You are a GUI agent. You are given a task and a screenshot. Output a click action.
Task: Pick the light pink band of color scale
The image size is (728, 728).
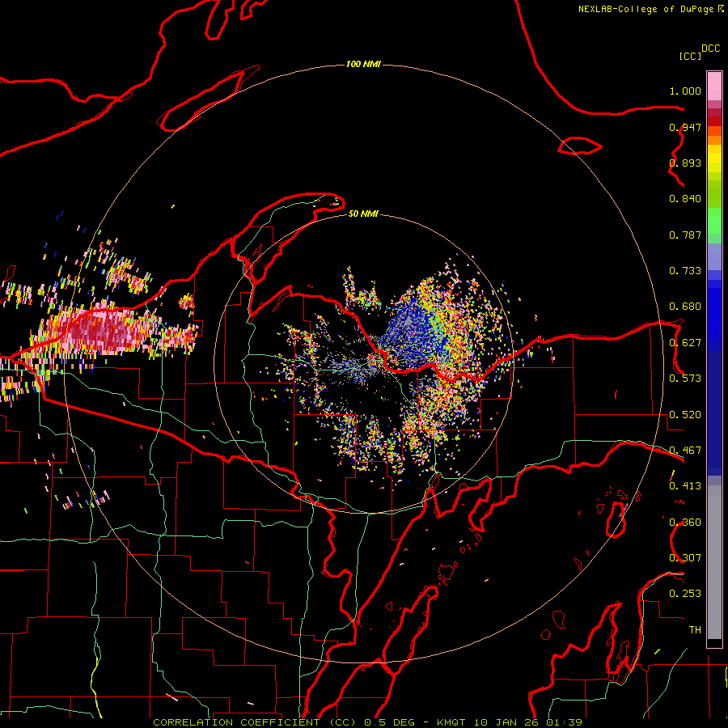click(714, 87)
